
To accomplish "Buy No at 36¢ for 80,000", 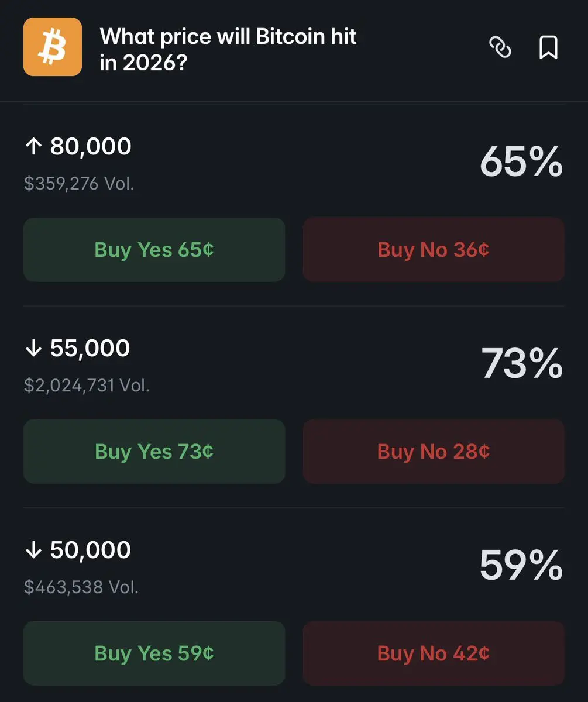I will (x=434, y=250).
